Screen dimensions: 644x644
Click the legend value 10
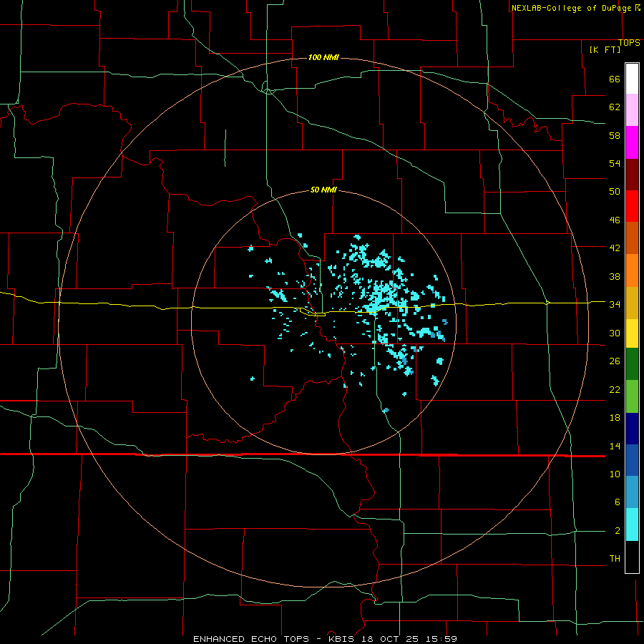coord(615,474)
